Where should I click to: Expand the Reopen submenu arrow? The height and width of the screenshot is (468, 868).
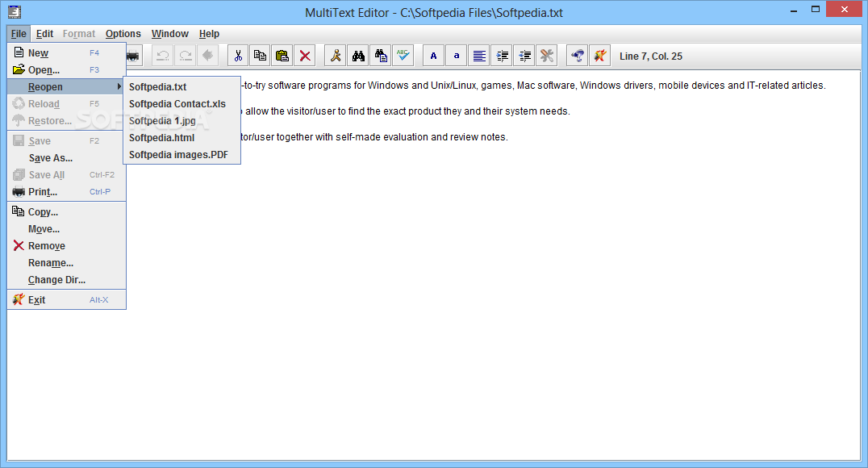(x=119, y=86)
